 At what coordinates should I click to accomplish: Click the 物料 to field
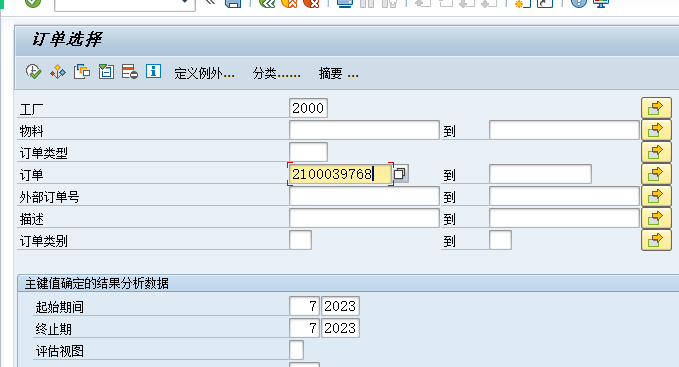pos(564,130)
